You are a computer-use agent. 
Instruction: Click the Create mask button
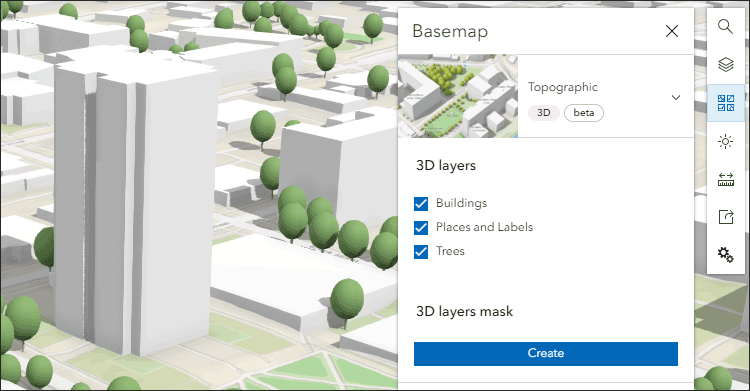[x=546, y=354]
